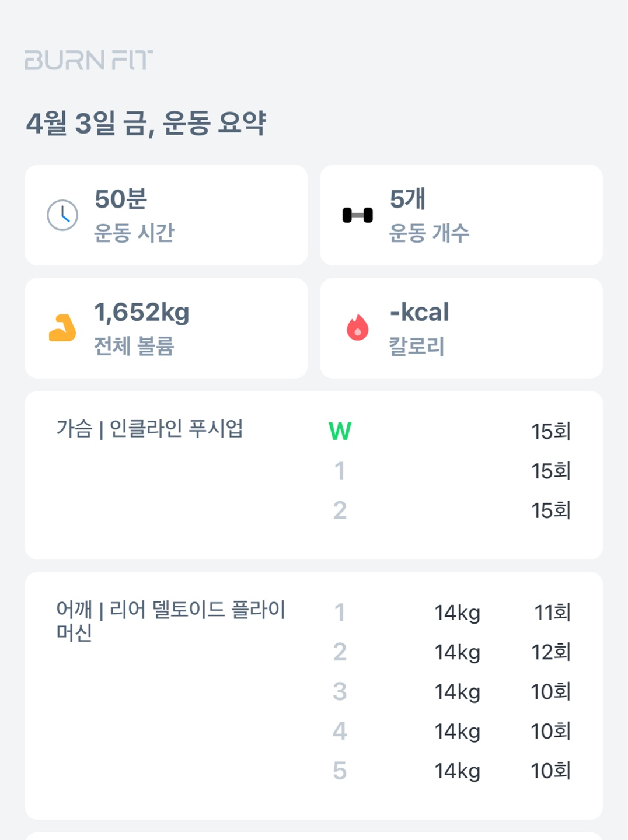This screenshot has width=628, height=840.
Task: Tap the clock icon for workout time
Action: point(62,215)
